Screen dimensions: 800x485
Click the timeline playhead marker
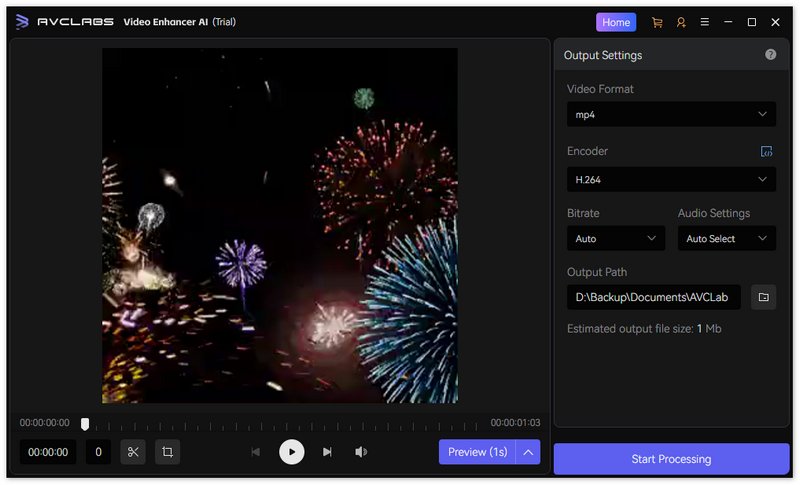[85, 424]
